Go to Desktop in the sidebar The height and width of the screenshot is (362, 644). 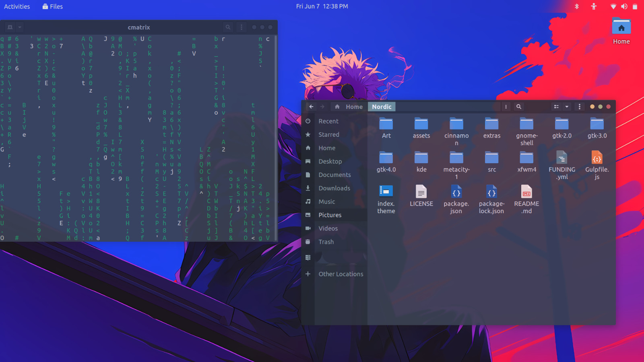pyautogui.click(x=334, y=161)
